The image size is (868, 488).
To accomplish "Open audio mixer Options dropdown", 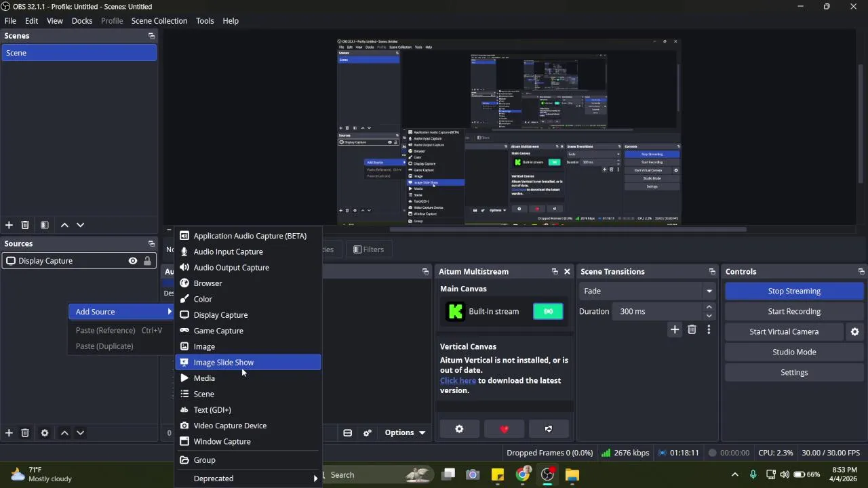I will 405,433.
